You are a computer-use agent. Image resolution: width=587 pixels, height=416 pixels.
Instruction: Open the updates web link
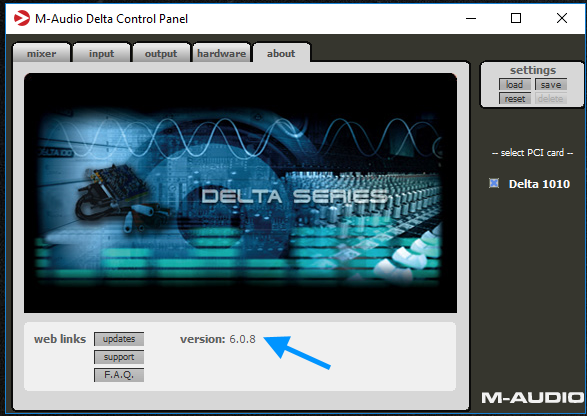coord(119,339)
